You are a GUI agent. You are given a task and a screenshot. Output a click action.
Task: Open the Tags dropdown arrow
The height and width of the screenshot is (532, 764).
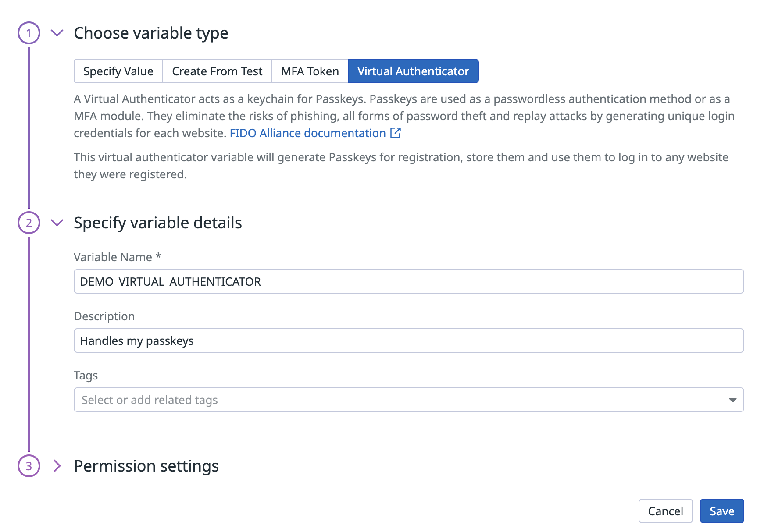point(732,400)
